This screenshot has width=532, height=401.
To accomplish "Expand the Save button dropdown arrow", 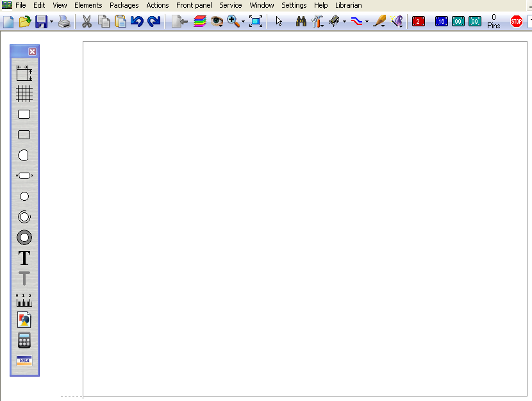I will tap(52, 22).
